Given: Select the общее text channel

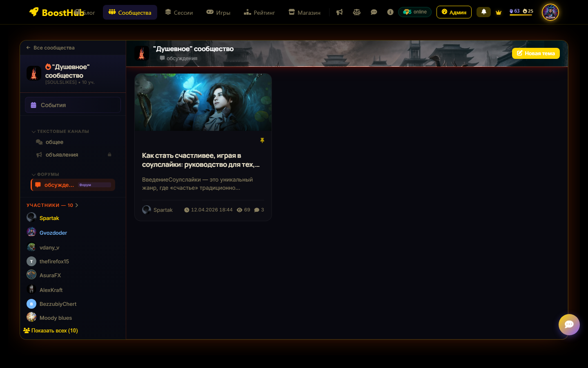Looking at the screenshot, I should 54,142.
